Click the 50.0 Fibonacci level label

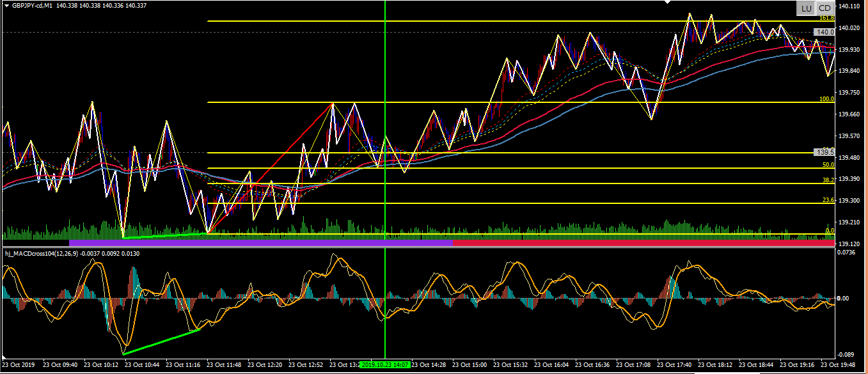828,165
